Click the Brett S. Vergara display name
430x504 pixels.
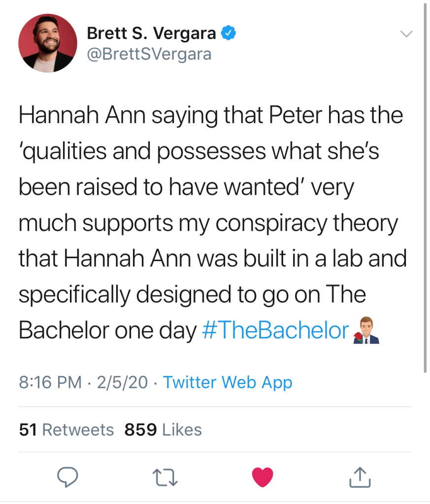(151, 34)
